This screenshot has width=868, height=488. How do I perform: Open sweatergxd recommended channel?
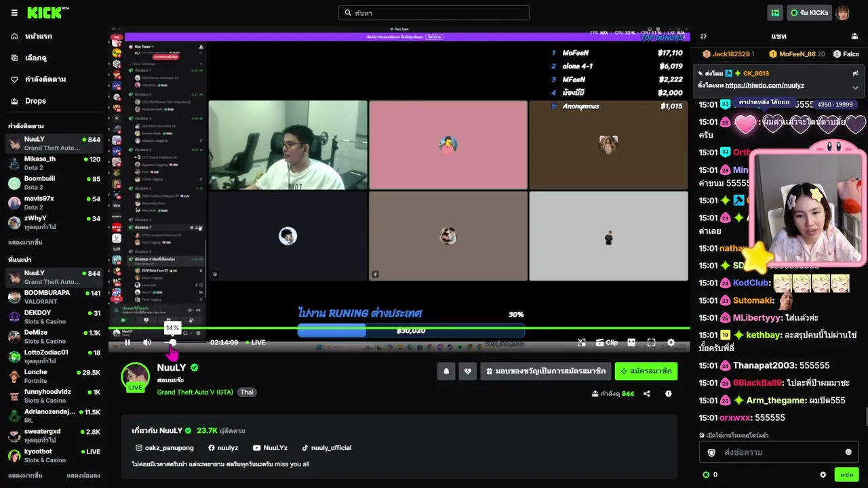54,435
